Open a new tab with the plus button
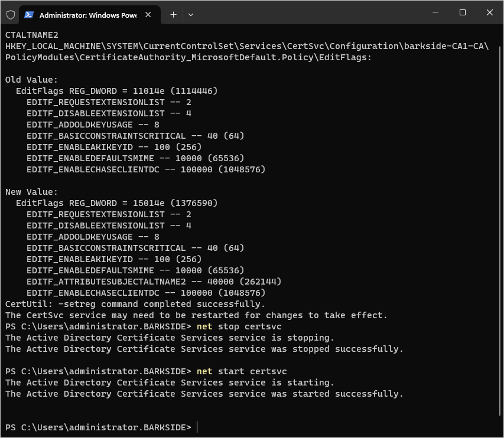Viewport: 504px width, 438px height. pyautogui.click(x=173, y=14)
